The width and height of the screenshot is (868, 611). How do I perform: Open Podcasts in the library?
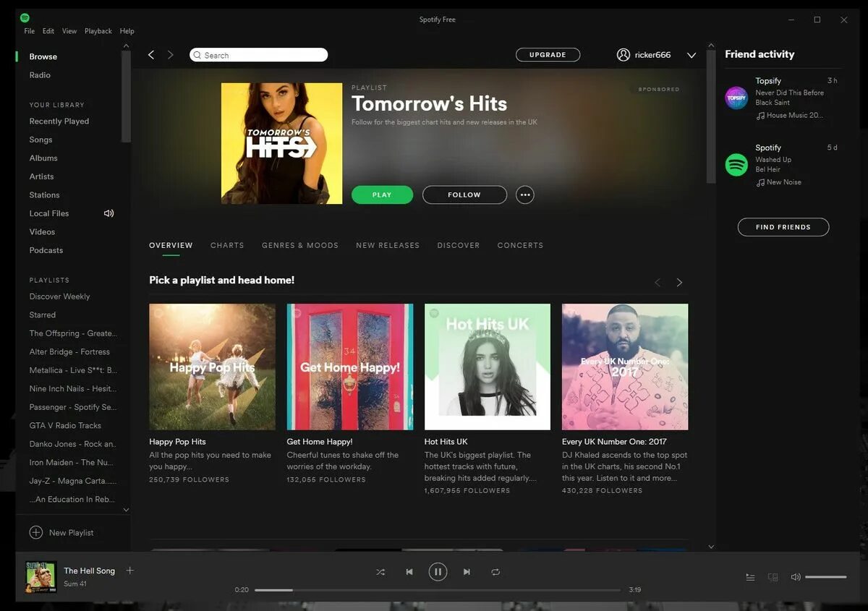coord(46,250)
